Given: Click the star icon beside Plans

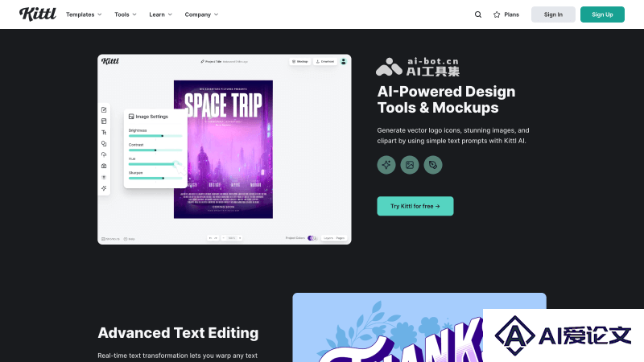Looking at the screenshot, I should 497,14.
